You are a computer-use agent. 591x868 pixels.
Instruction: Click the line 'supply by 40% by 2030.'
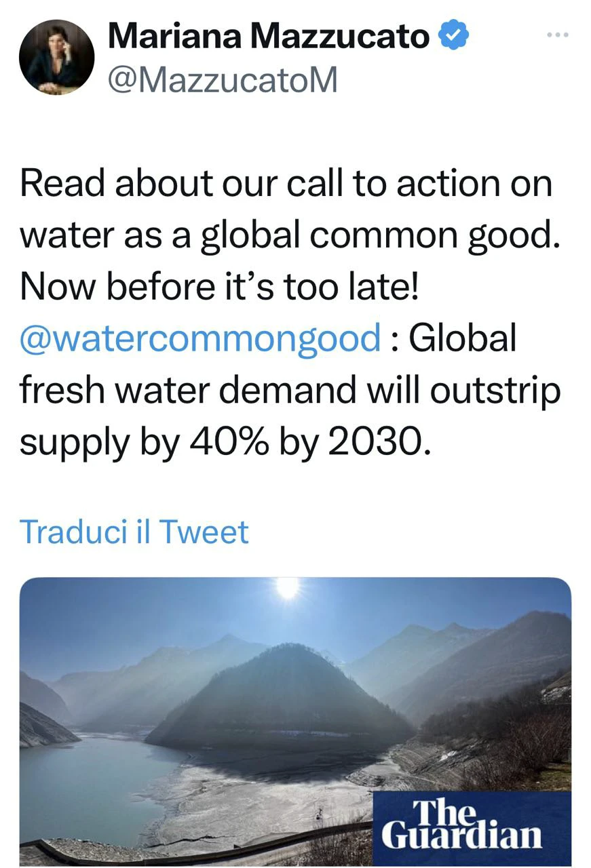point(225,443)
